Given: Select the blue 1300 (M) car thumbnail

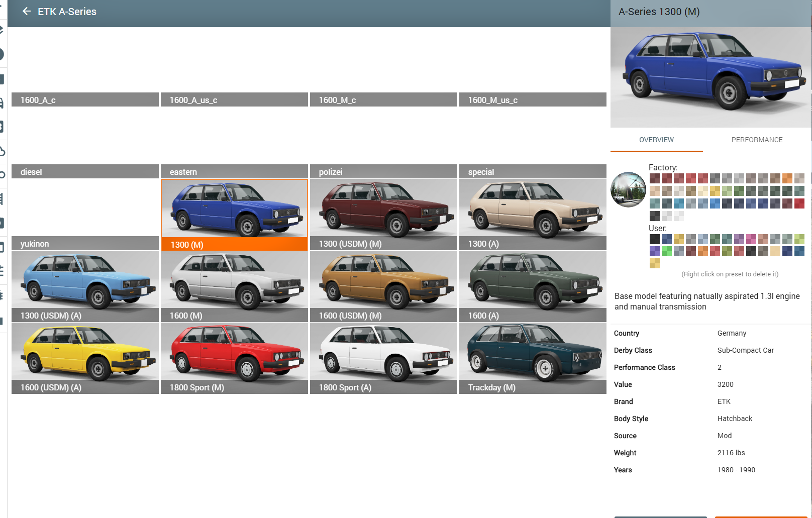Looking at the screenshot, I should pyautogui.click(x=234, y=209).
